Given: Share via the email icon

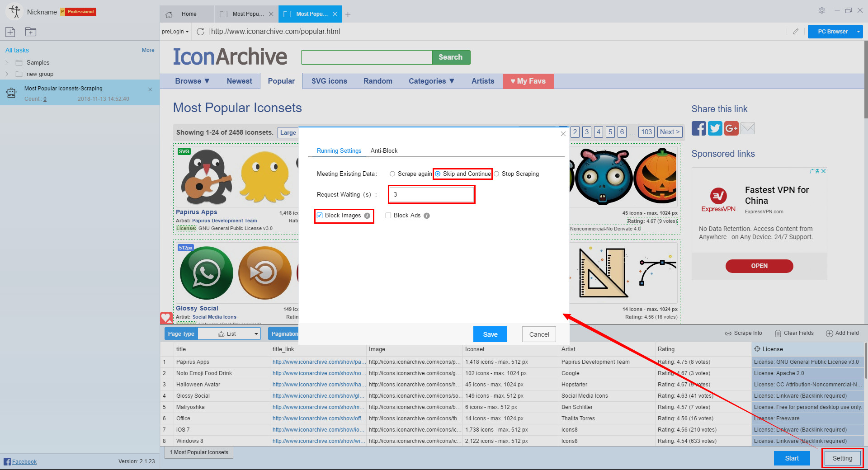Looking at the screenshot, I should (x=747, y=128).
